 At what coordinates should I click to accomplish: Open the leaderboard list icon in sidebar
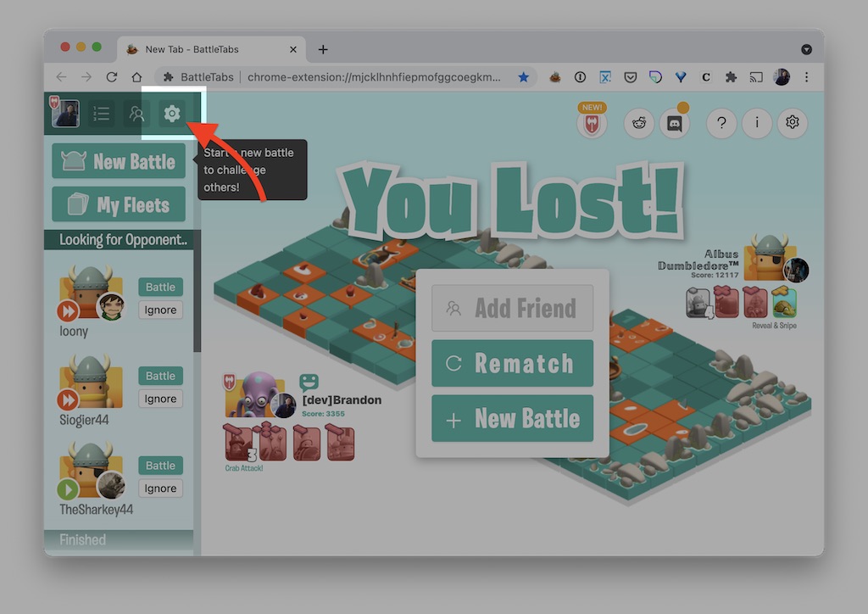coord(102,114)
